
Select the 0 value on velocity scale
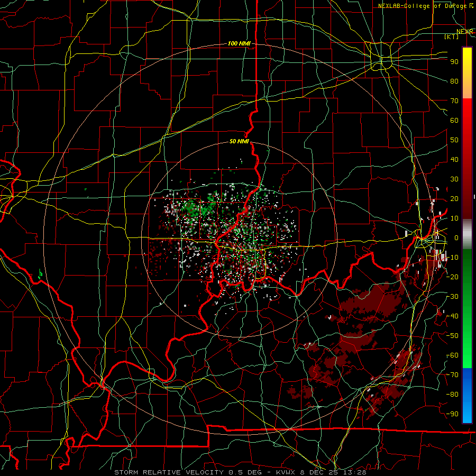[456, 238]
